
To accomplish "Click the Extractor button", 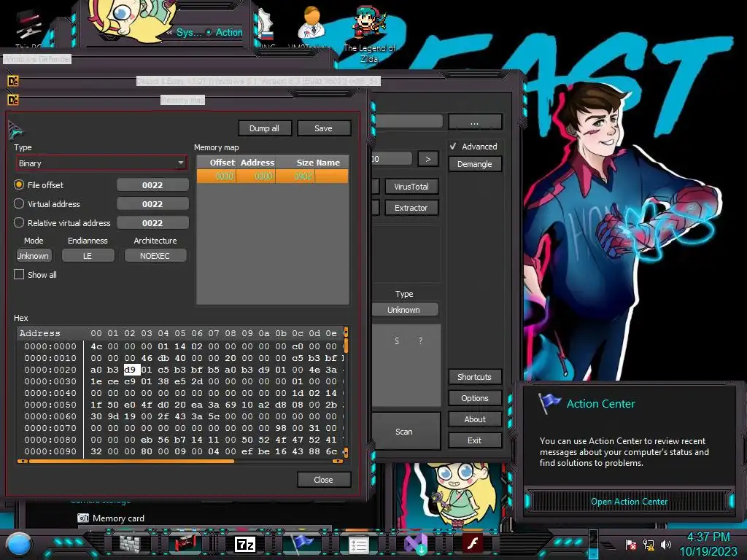I will point(411,208).
